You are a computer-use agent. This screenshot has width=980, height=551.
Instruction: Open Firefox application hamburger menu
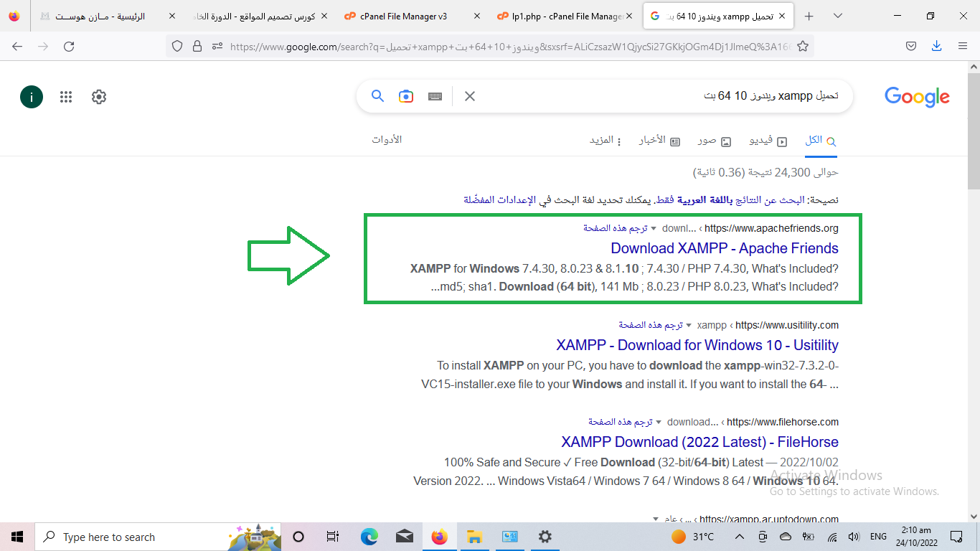pyautogui.click(x=963, y=47)
